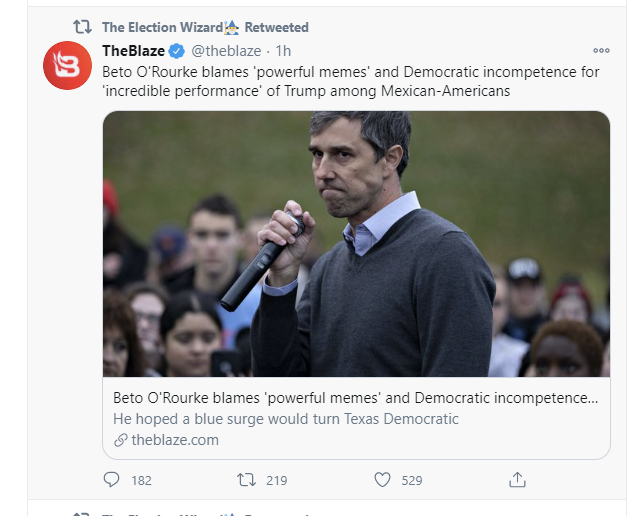The image size is (644, 516).
Task: Click the 529 likes count
Action: [412, 480]
